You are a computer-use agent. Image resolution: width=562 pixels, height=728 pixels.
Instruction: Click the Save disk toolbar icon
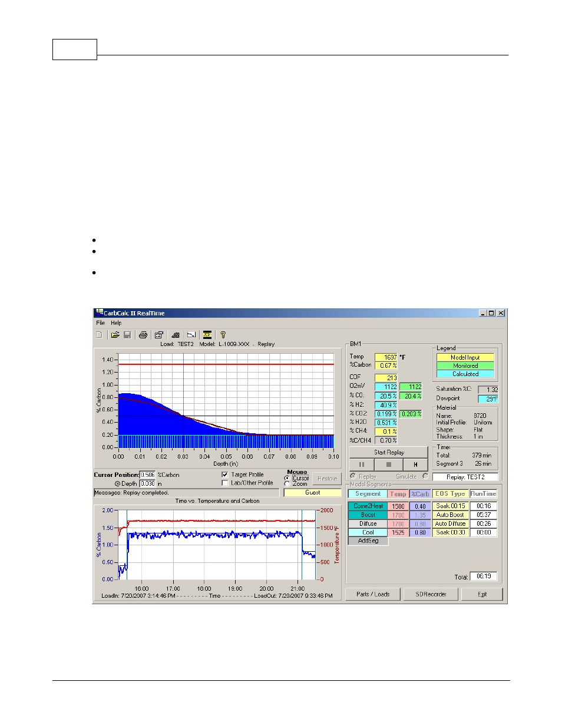point(127,335)
